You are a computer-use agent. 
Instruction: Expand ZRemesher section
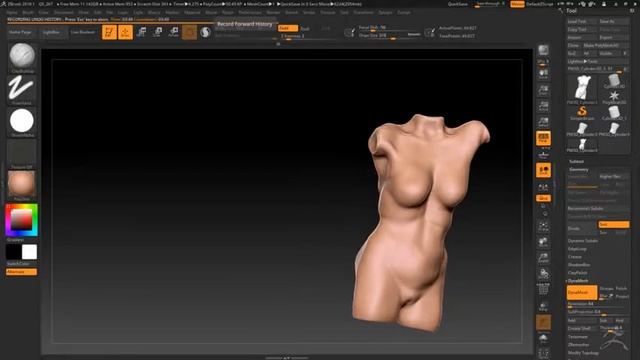click(578, 344)
